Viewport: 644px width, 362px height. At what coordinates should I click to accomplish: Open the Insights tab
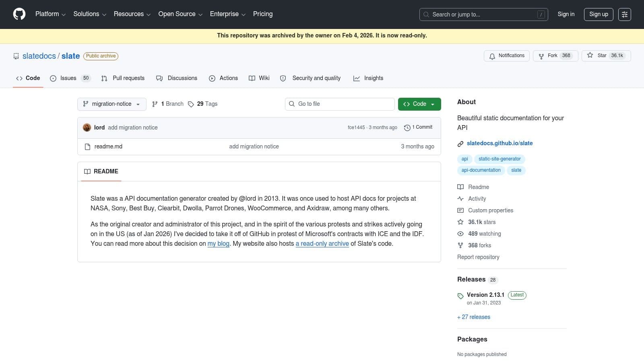pyautogui.click(x=368, y=78)
